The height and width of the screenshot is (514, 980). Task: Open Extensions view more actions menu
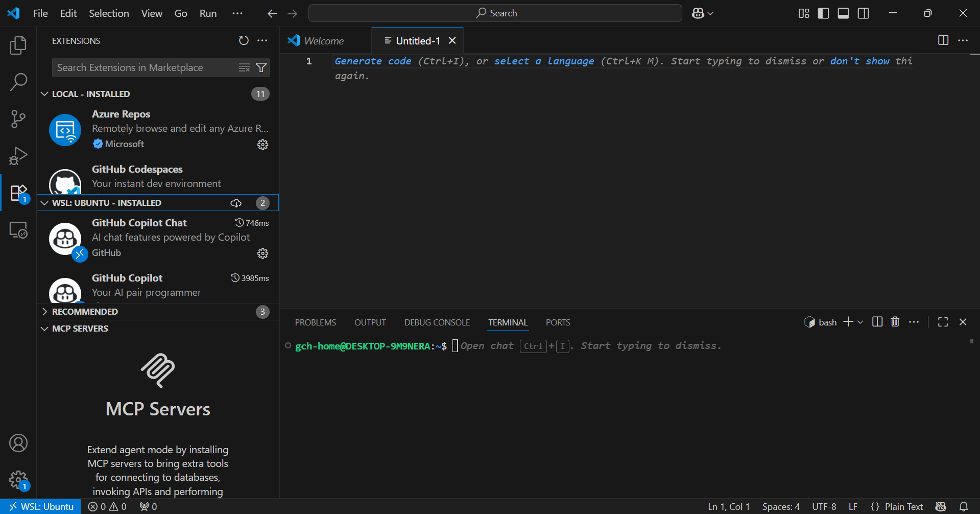point(262,40)
